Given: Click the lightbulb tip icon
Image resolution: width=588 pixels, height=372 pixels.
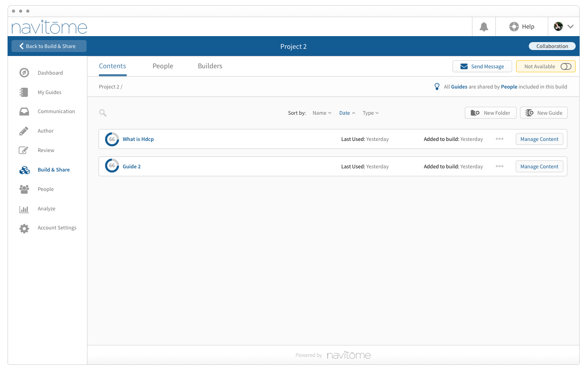Looking at the screenshot, I should [437, 87].
